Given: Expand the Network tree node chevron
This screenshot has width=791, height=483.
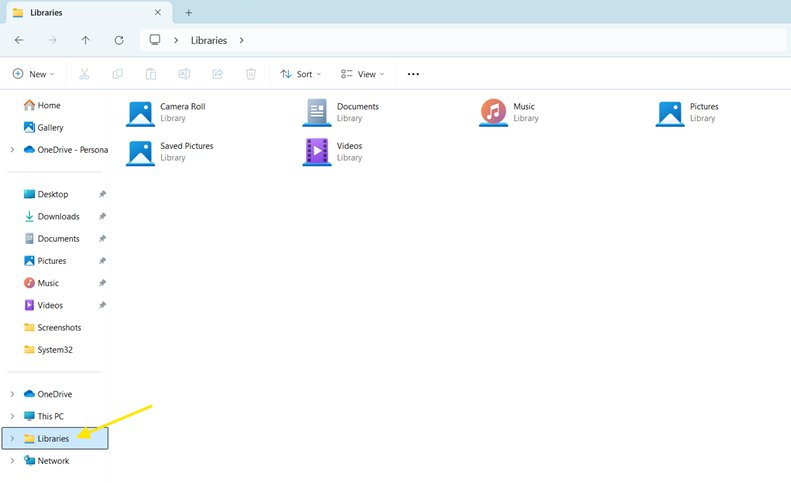Looking at the screenshot, I should [x=12, y=461].
